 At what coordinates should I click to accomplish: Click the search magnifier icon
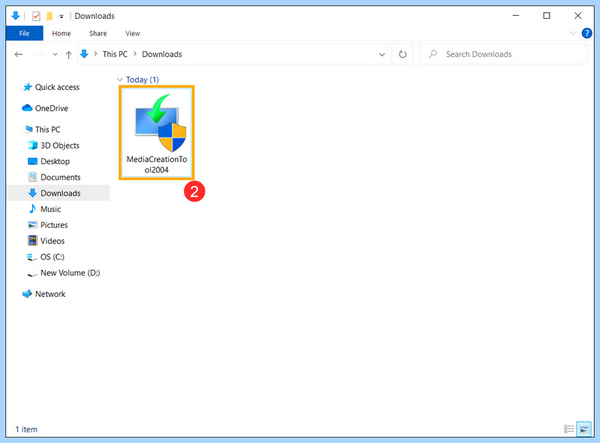point(433,54)
